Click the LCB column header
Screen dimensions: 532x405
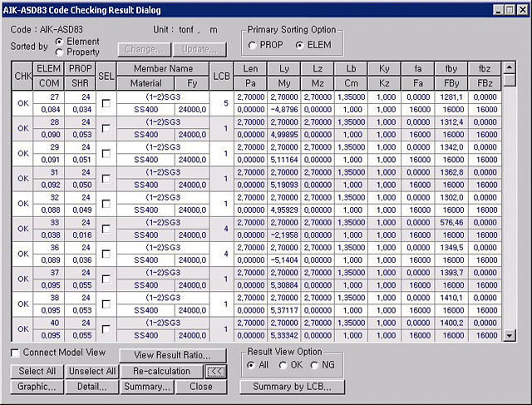(x=222, y=76)
